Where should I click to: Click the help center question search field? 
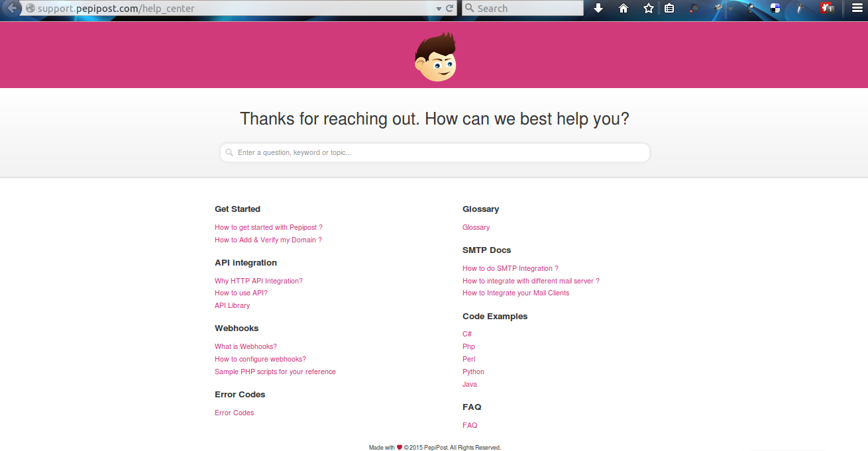(435, 152)
